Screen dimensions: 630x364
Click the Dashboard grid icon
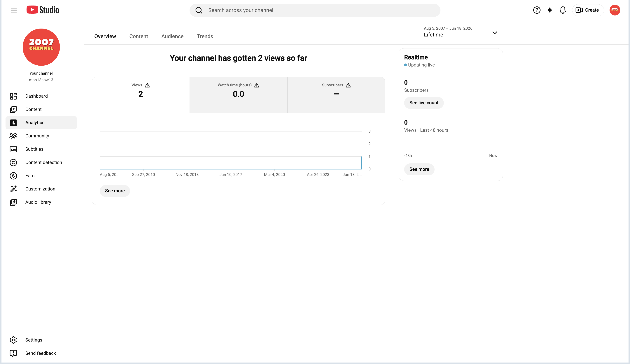13,96
